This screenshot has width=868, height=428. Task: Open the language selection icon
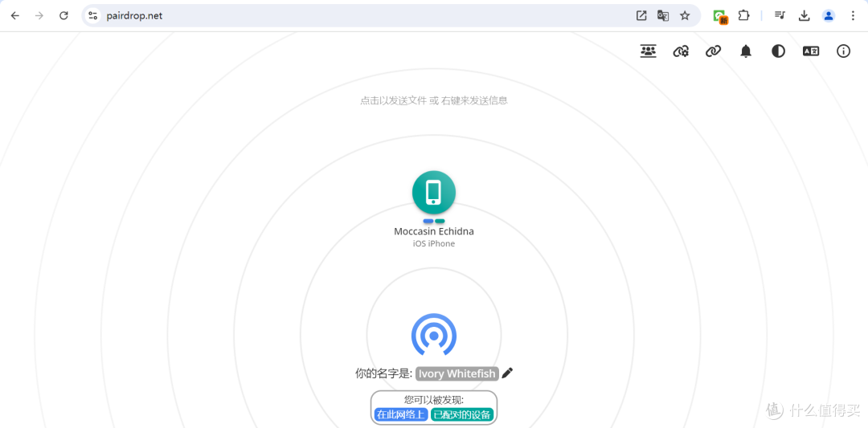811,51
